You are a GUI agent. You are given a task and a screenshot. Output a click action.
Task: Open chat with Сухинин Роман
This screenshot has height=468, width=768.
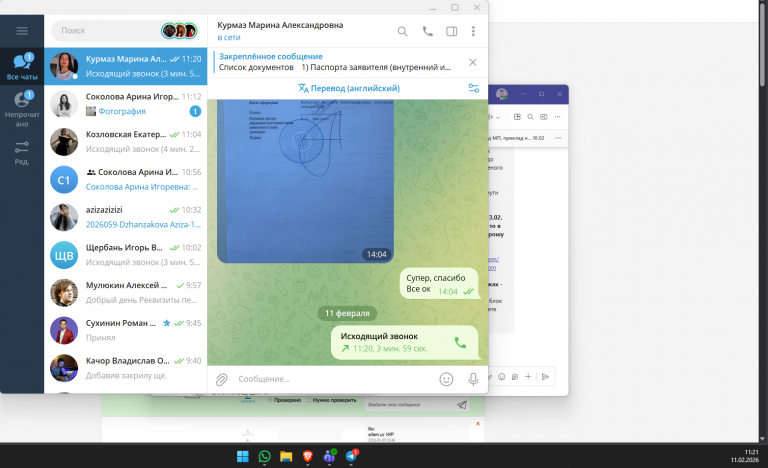click(126, 330)
